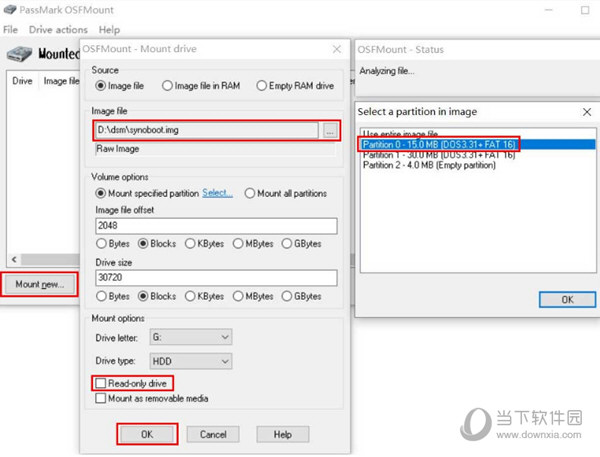This screenshot has width=600, height=457.
Task: Click the image file path field
Action: [x=206, y=130]
